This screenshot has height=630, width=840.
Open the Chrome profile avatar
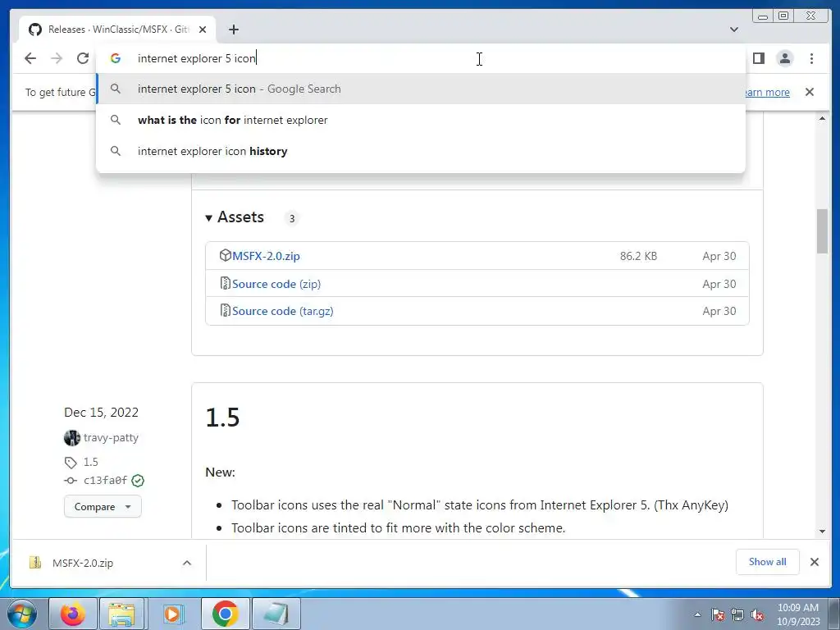click(785, 58)
